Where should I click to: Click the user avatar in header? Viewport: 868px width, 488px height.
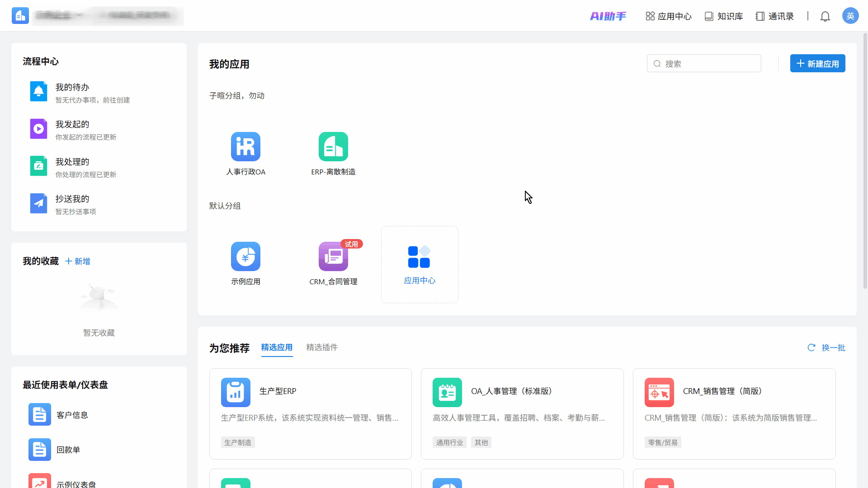click(x=850, y=16)
